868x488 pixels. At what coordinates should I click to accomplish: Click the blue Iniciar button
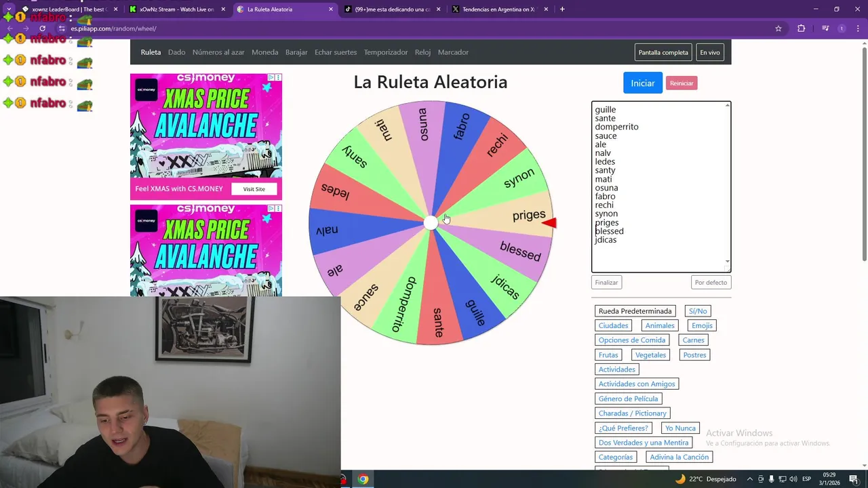point(642,83)
